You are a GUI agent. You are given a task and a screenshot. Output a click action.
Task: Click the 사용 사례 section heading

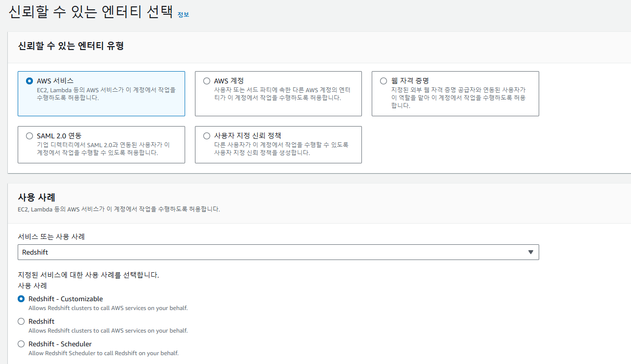click(36, 197)
